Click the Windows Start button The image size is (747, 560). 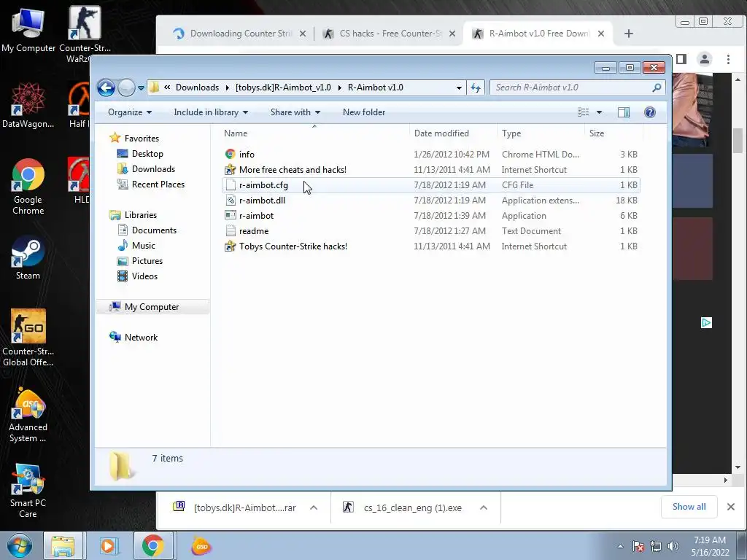pos(20,546)
